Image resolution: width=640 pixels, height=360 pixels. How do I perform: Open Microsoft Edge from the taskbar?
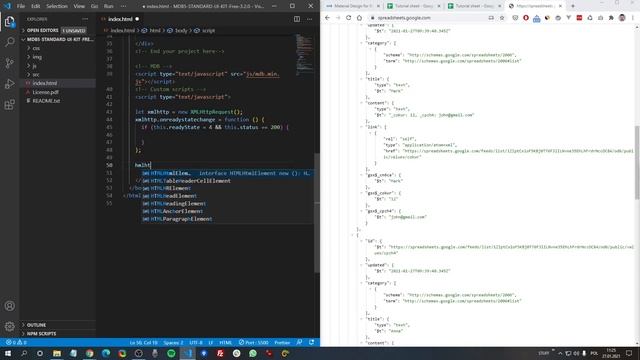tap(106, 353)
